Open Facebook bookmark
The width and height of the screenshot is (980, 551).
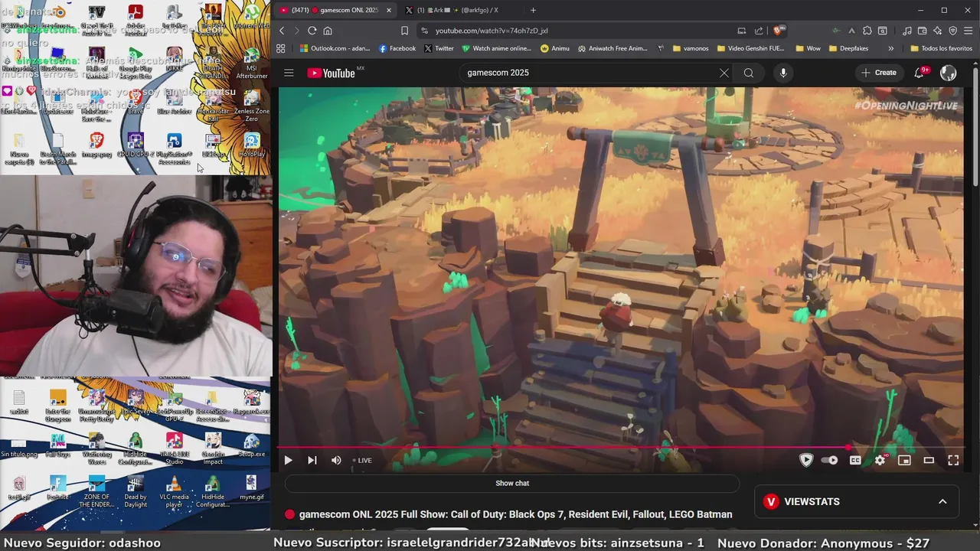tap(397, 48)
